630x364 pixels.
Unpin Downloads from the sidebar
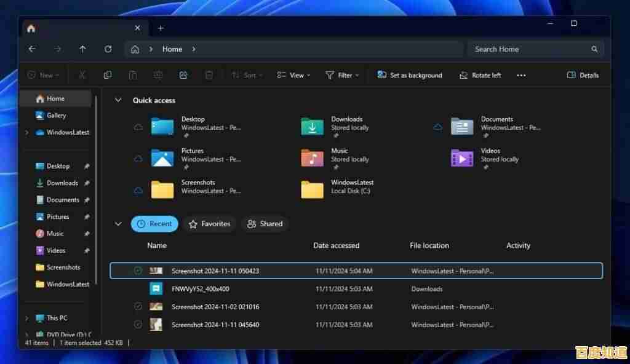tap(87, 183)
